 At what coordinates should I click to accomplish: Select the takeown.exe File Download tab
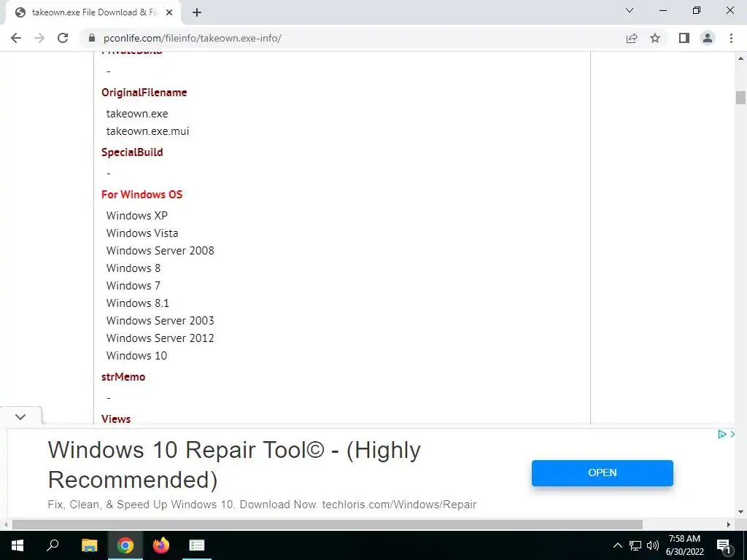tap(94, 12)
